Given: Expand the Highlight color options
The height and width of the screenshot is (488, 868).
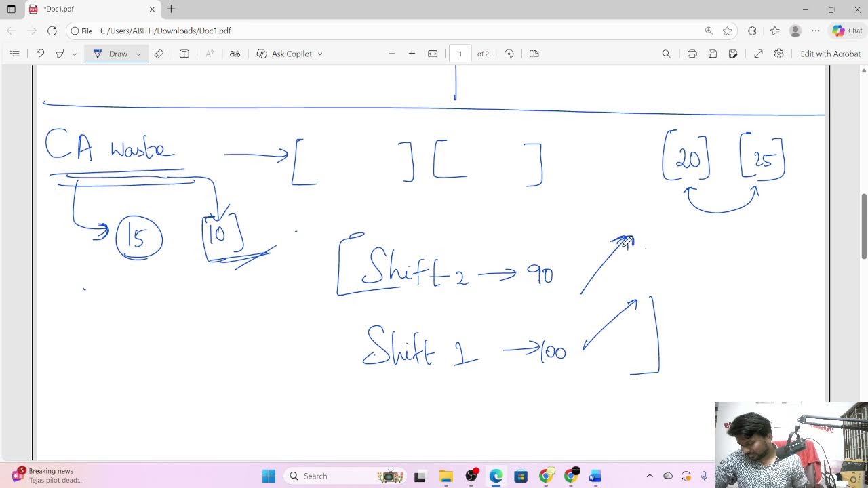Looking at the screenshot, I should pyautogui.click(x=74, y=54).
